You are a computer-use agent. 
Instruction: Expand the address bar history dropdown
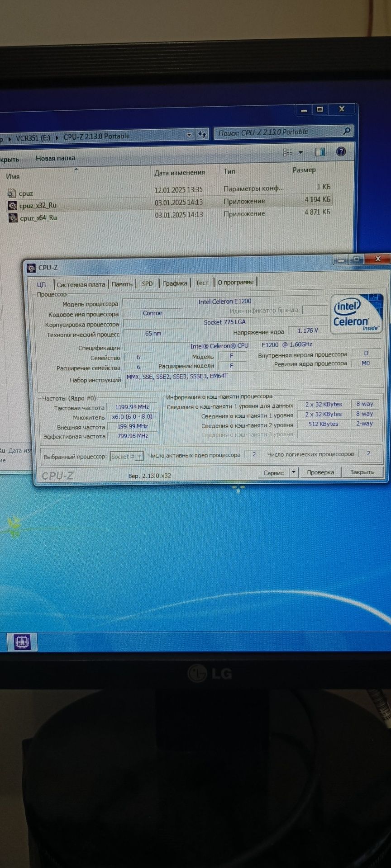point(189,134)
